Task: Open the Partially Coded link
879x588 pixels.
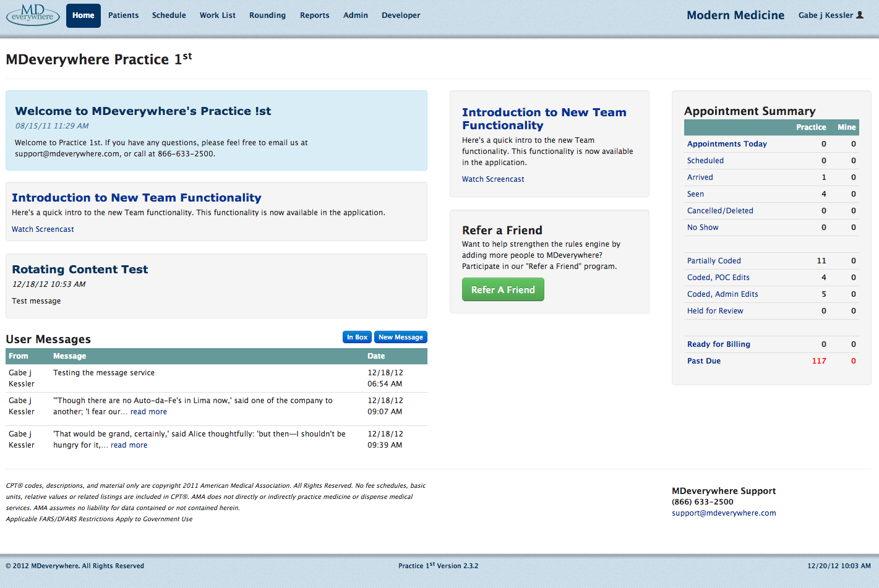Action: 714,261
